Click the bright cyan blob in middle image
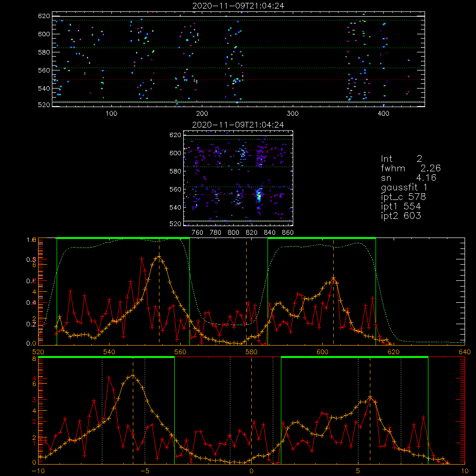 pyautogui.click(x=259, y=195)
